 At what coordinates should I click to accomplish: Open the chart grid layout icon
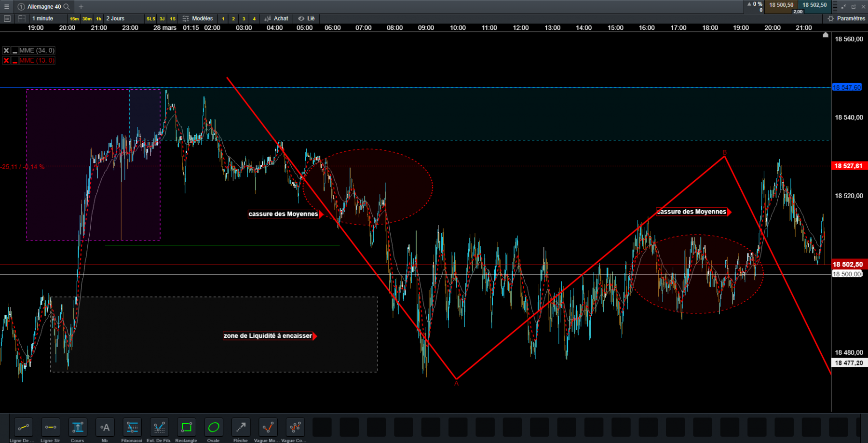click(x=22, y=18)
